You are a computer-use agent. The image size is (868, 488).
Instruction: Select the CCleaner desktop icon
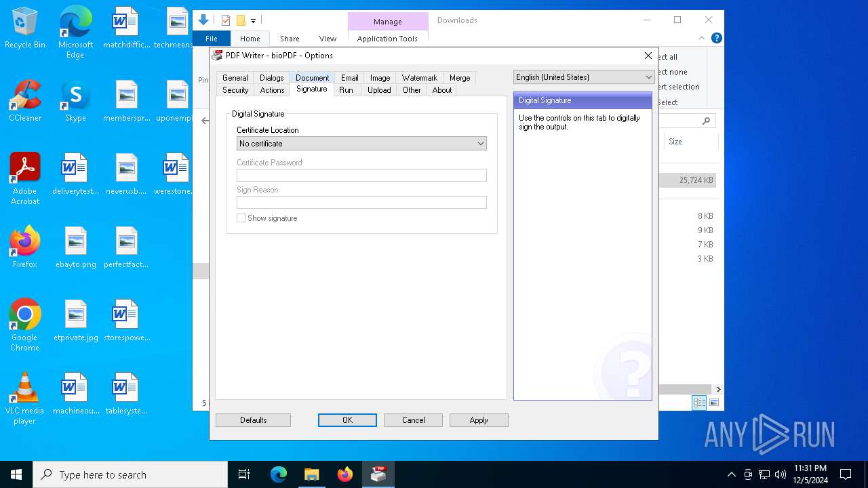tap(25, 101)
